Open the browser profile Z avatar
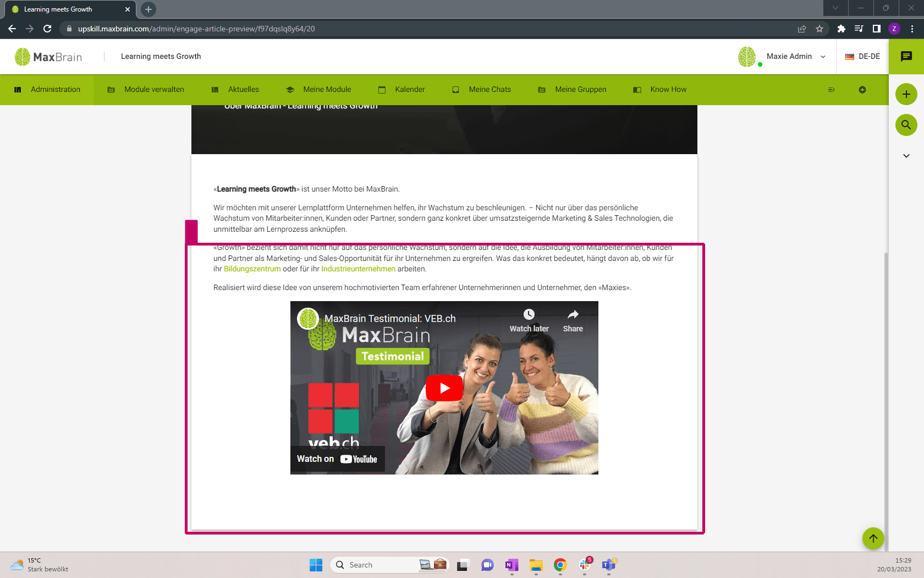 coord(894,29)
